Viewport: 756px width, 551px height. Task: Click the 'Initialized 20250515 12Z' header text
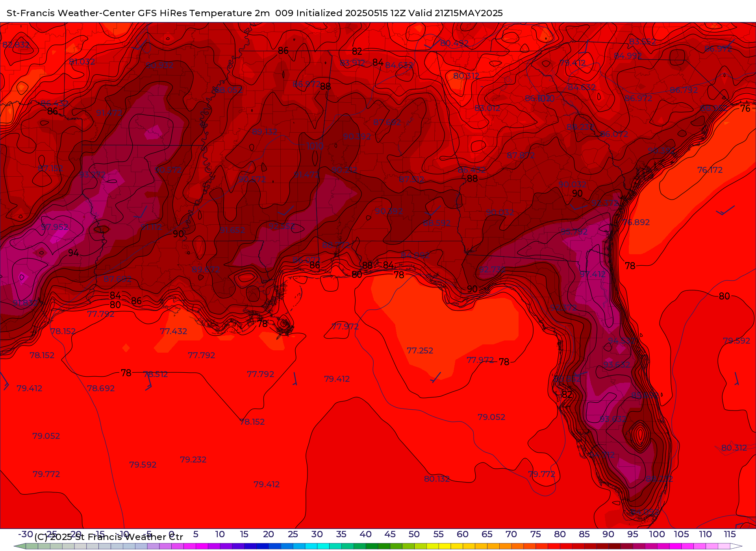point(351,13)
